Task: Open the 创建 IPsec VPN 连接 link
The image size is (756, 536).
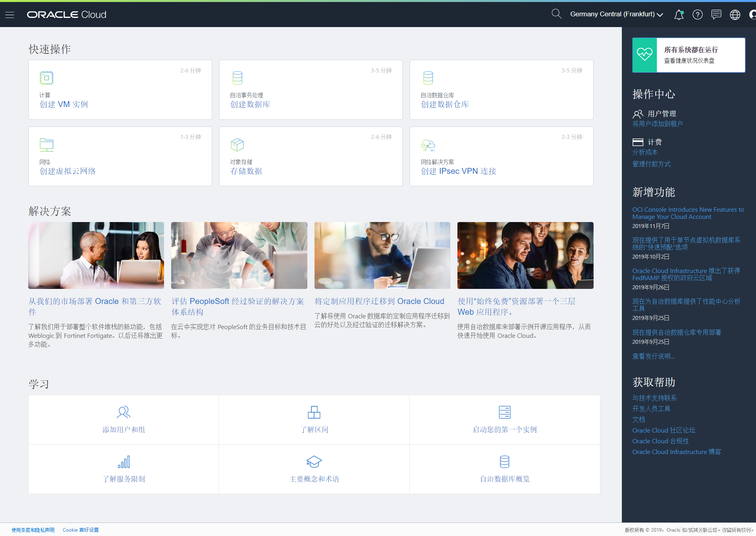Action: click(459, 171)
